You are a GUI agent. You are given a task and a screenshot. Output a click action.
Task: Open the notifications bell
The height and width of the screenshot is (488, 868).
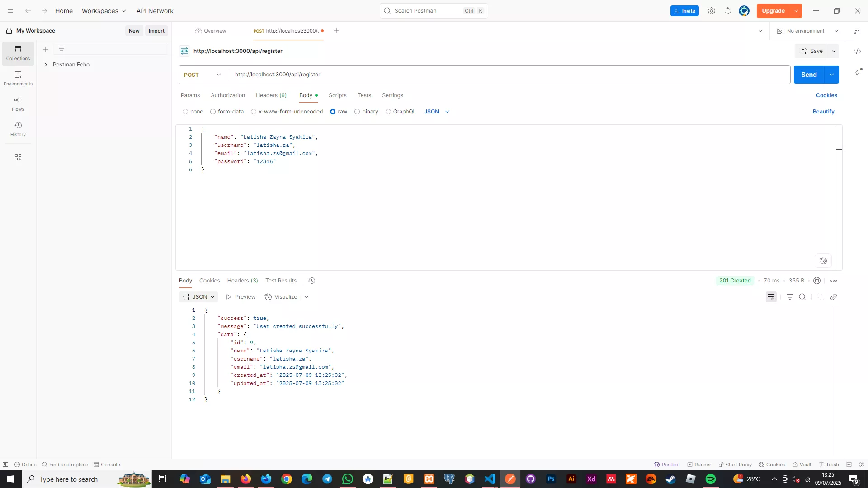[728, 11]
